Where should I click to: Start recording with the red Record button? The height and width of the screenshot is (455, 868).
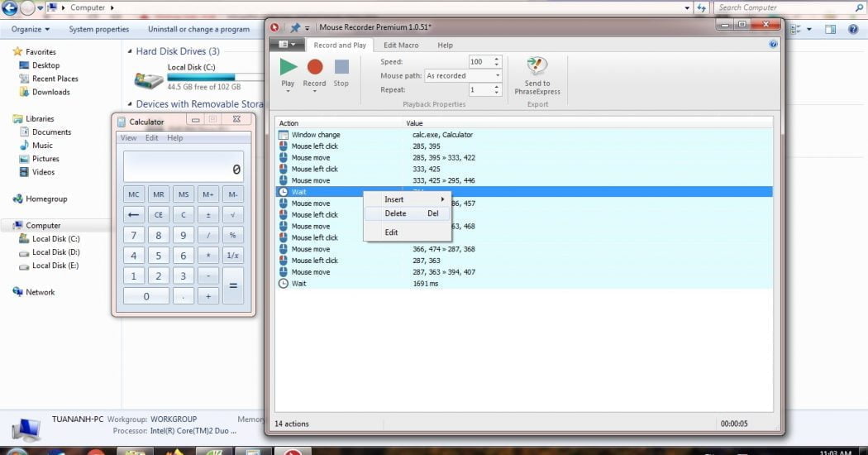point(314,67)
